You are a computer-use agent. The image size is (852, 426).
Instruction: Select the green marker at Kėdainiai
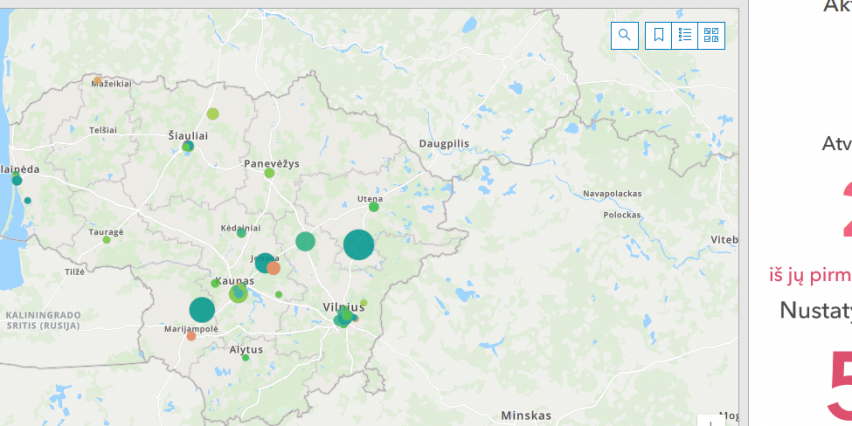point(241,233)
